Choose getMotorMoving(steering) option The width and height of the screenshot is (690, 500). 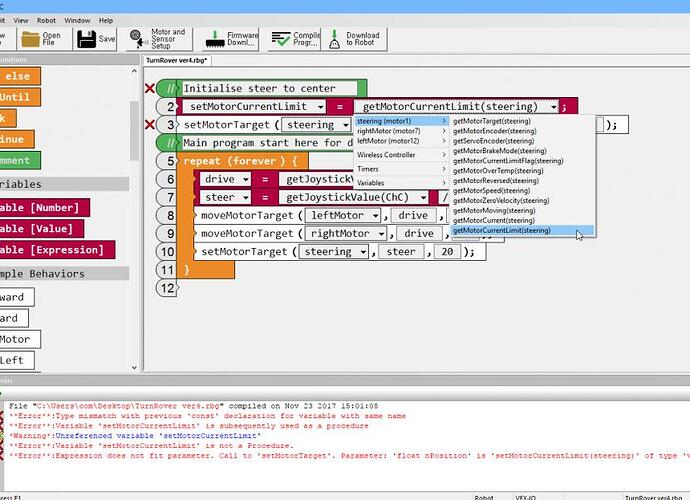[494, 210]
